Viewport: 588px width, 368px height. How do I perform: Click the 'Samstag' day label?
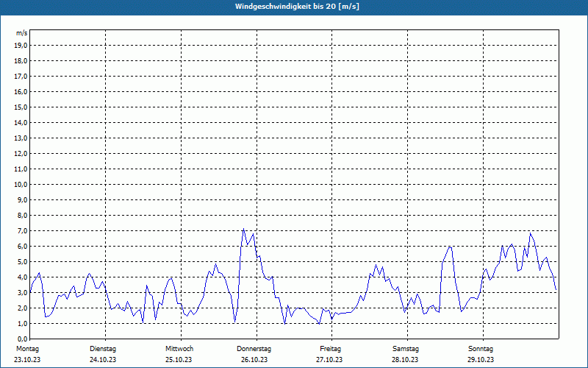406,349
